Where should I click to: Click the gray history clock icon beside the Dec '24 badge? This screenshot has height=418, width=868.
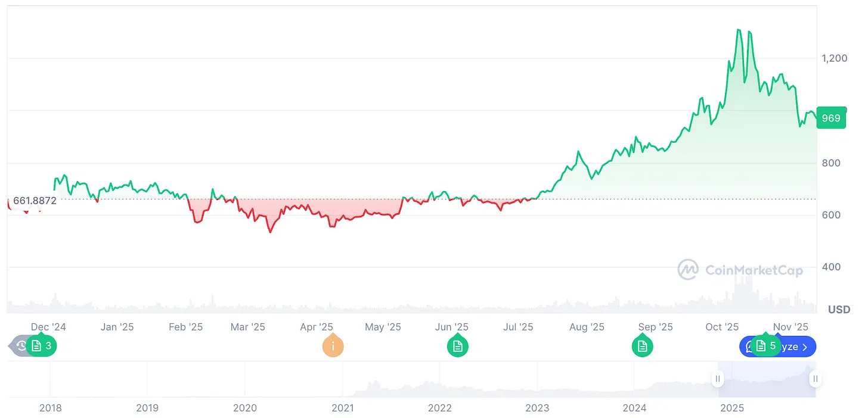click(x=20, y=346)
